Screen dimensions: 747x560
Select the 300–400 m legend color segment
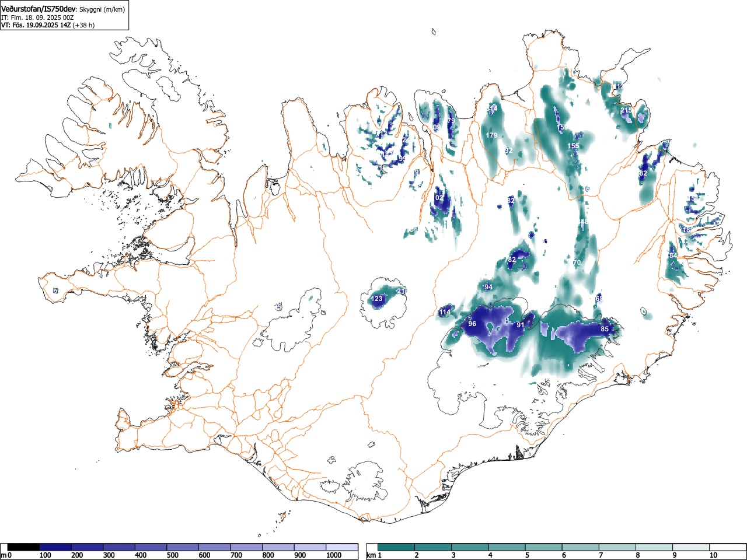pyautogui.click(x=119, y=547)
